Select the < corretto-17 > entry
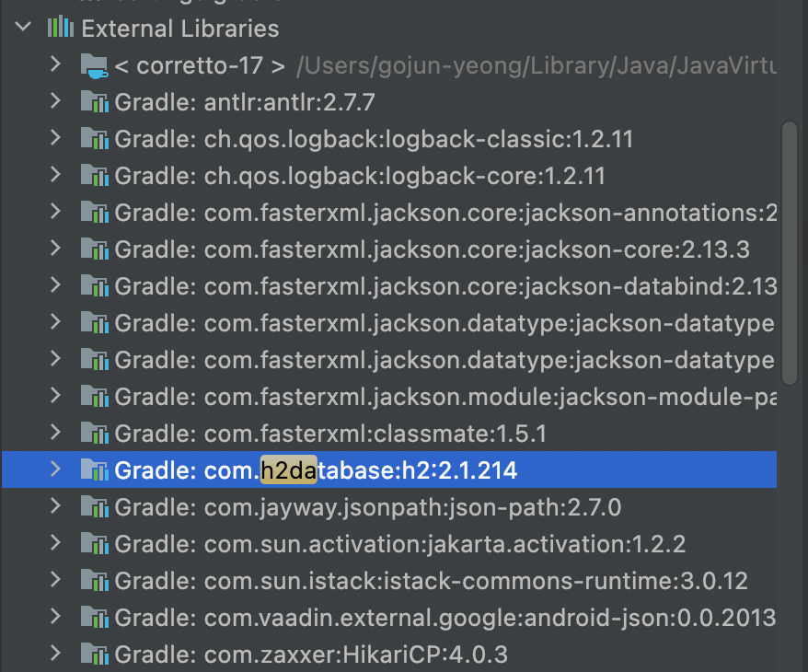808x672 pixels. 200,65
